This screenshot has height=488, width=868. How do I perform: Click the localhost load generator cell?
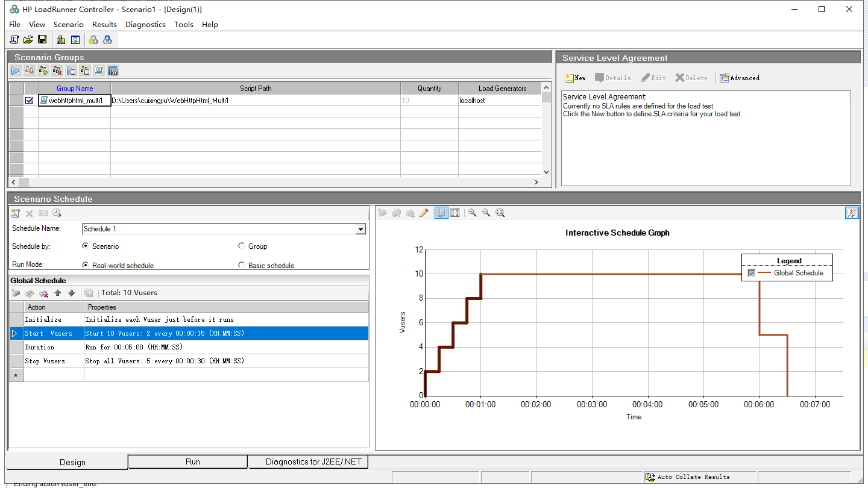point(500,101)
